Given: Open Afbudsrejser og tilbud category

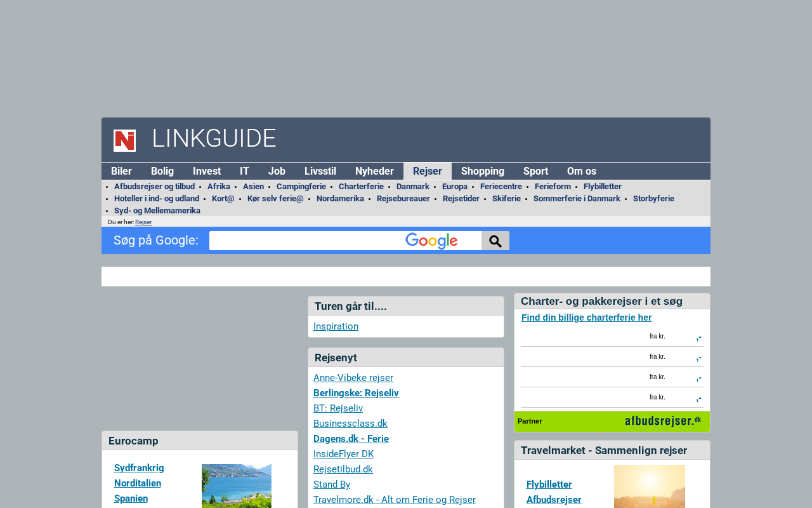Looking at the screenshot, I should coord(154,187).
